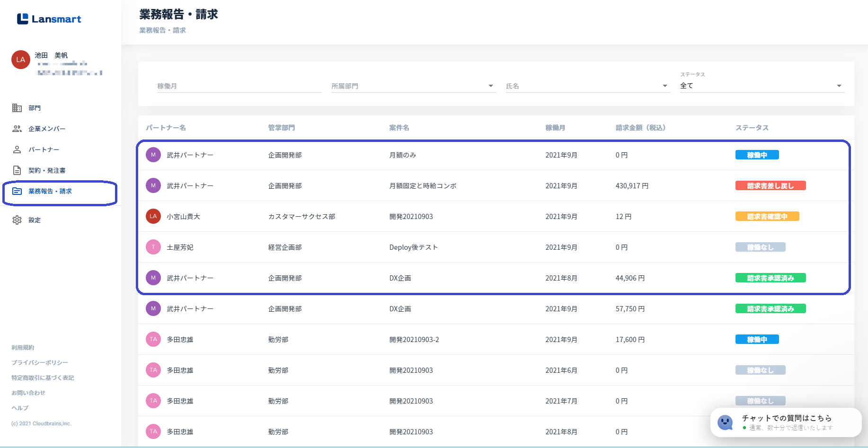The width and height of the screenshot is (868, 448).
Task: Open the 利用規約 link
Action: click(x=23, y=348)
